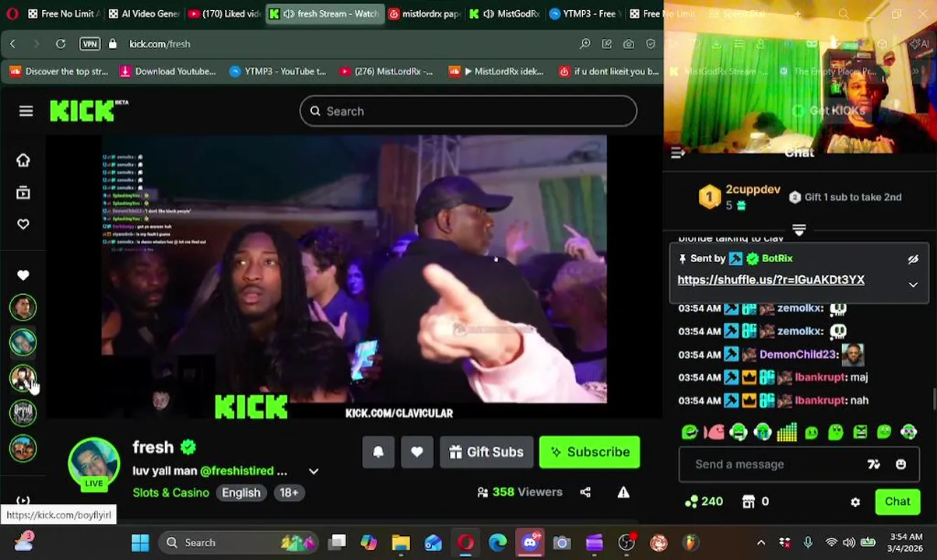
Task: Click the Kick search field
Action: pyautogui.click(x=468, y=111)
